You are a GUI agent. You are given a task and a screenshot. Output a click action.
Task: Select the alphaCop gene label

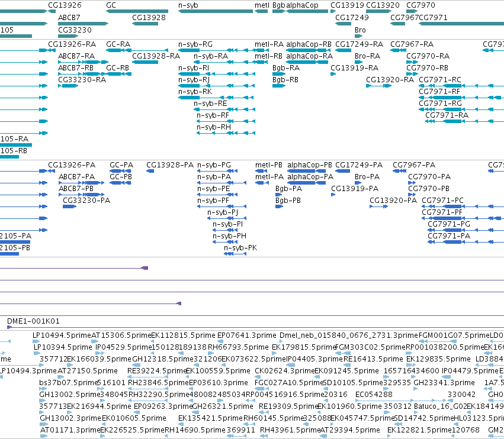302,5
